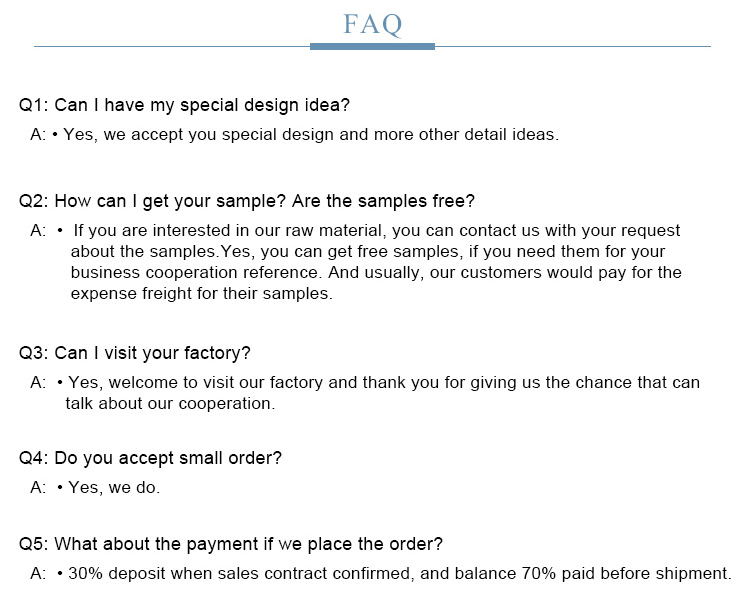Click the 30% deposit payment answer
The height and width of the screenshot is (595, 750).
pyautogui.click(x=400, y=573)
